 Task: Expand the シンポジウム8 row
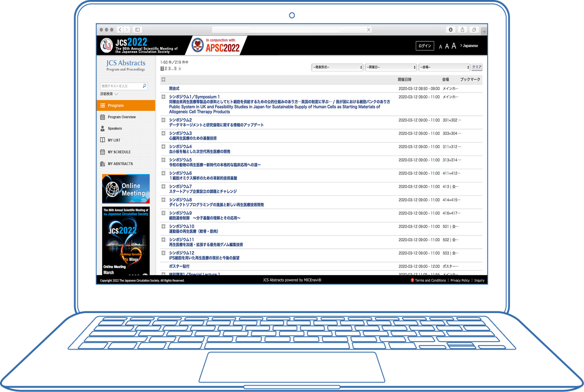[x=163, y=200]
